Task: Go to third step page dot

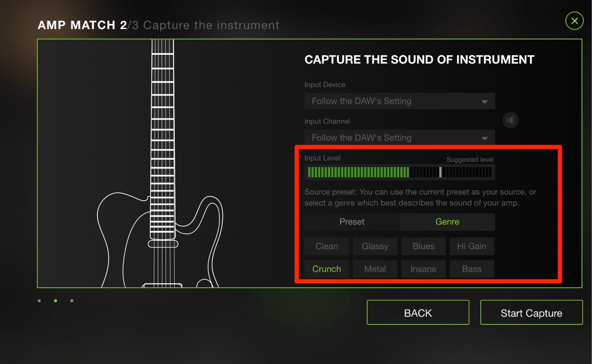Action: pyautogui.click(x=72, y=301)
